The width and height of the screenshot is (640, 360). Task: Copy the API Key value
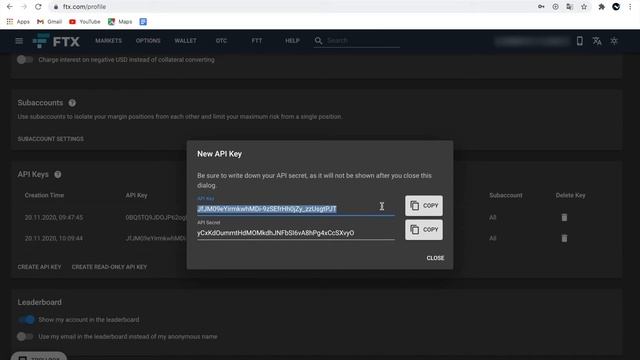tap(424, 206)
